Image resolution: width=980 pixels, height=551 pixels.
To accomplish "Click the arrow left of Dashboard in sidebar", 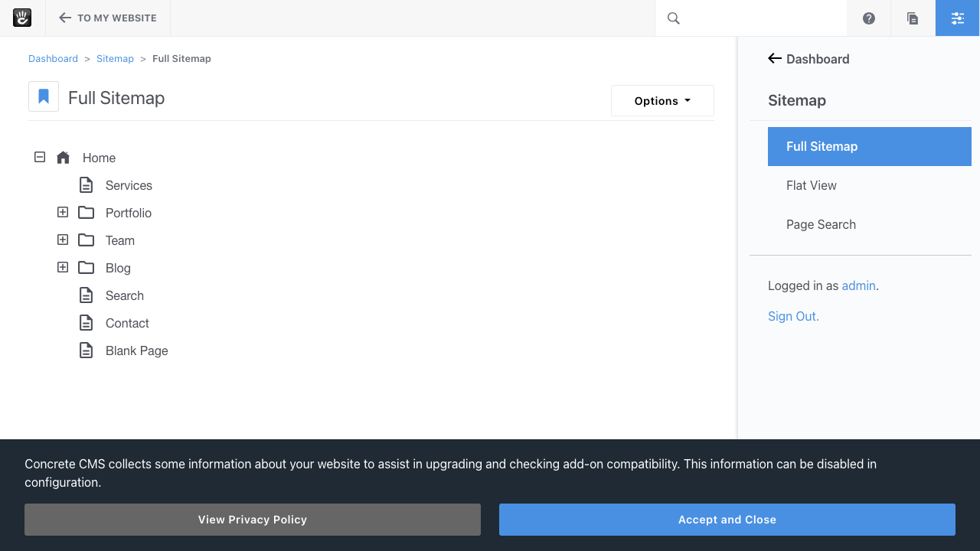I will (x=775, y=58).
